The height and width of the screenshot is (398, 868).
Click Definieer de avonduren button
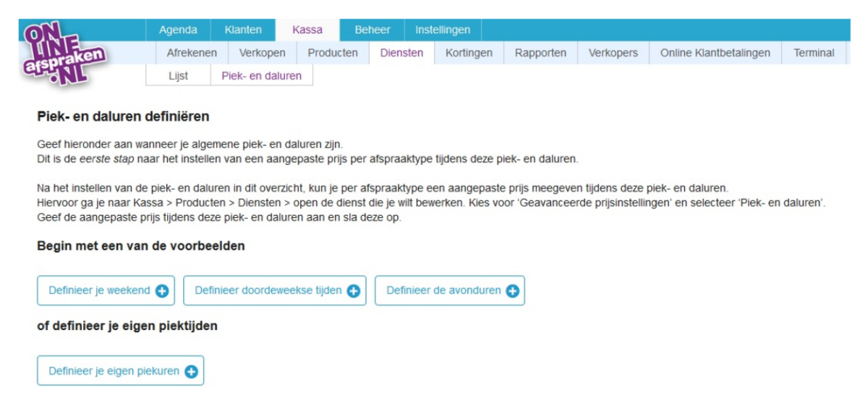coord(450,291)
